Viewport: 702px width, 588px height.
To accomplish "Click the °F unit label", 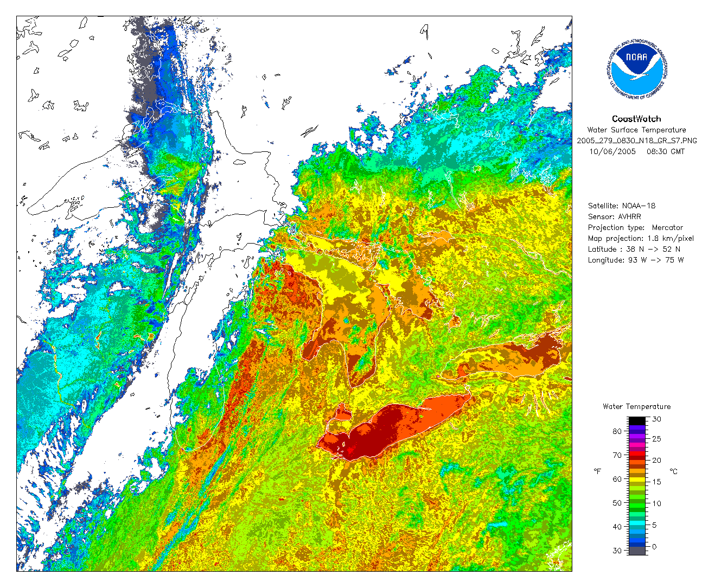I will (597, 471).
